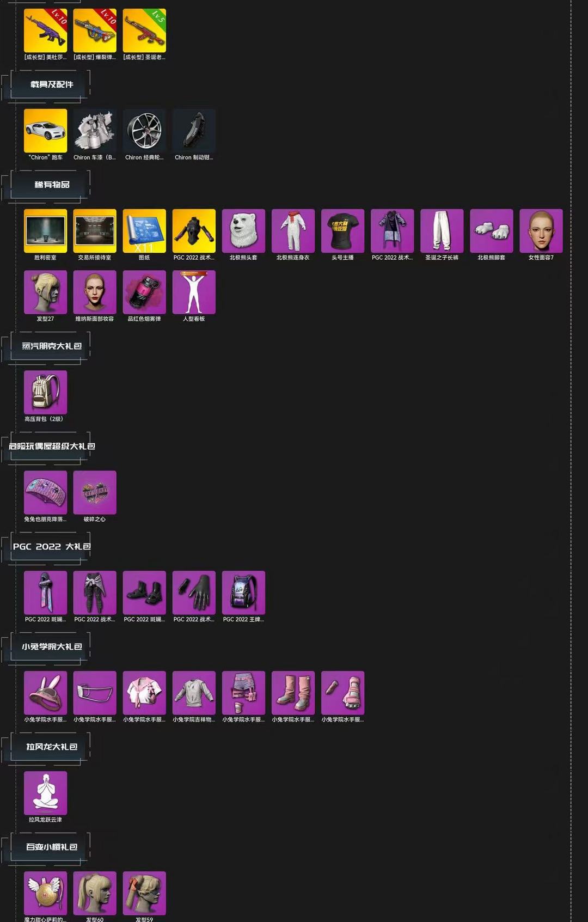
Task: Open the exchange reception room thumbnail
Action: pos(95,231)
